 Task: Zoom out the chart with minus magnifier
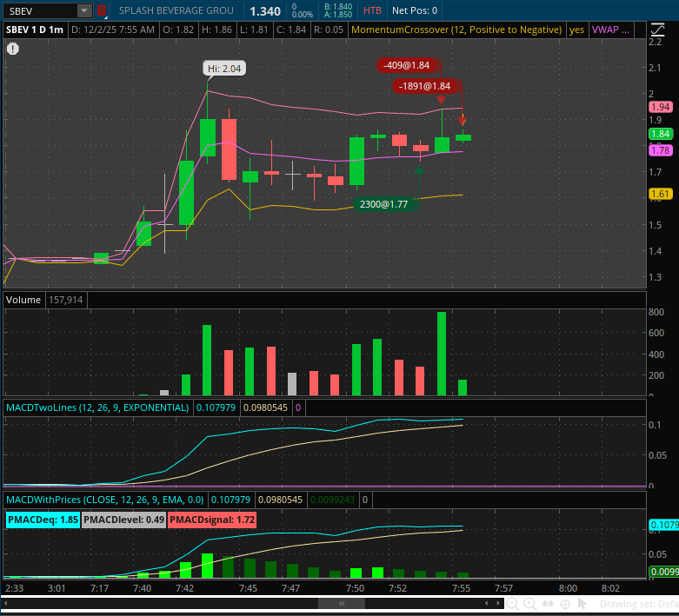click(x=512, y=604)
